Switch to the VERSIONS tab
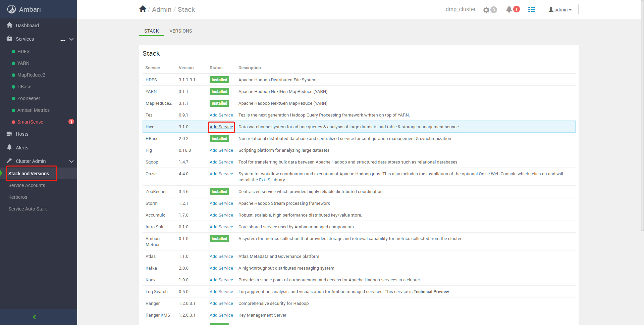Viewport: 644px width, 325px height. click(180, 31)
